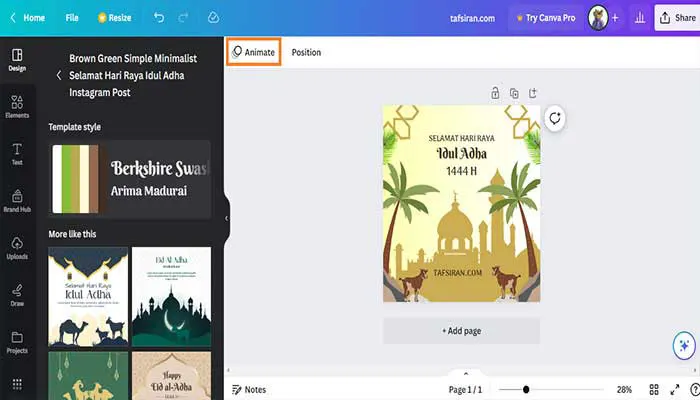Open the analytics bar chart icon

(639, 17)
